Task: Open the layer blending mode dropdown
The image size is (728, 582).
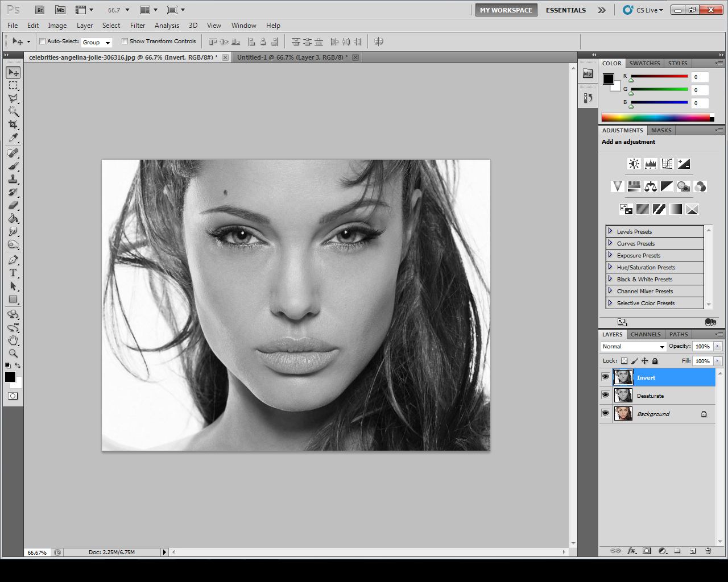Action: click(632, 346)
